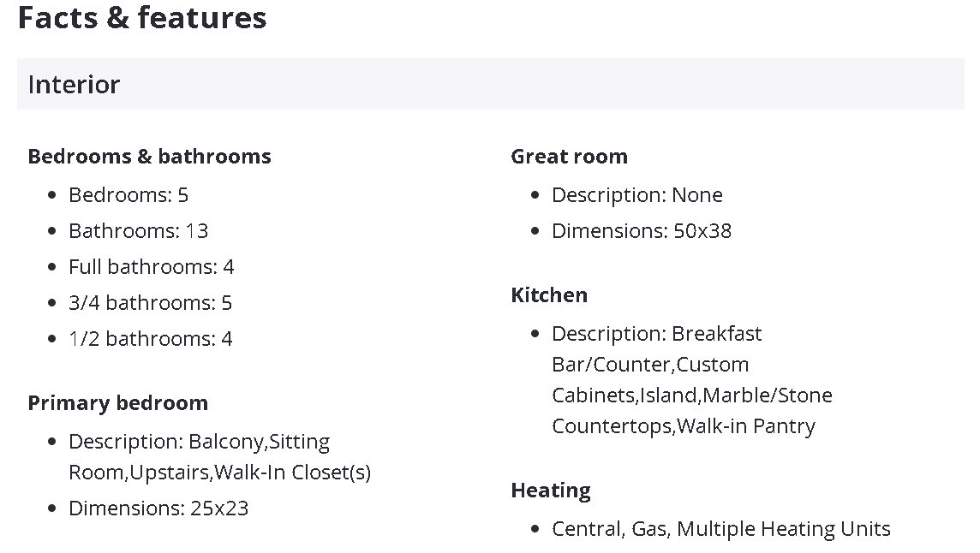Screen dimensions: 980x553
Task: Click the Bedrooms & bathrooms subheading
Action: click(x=149, y=157)
